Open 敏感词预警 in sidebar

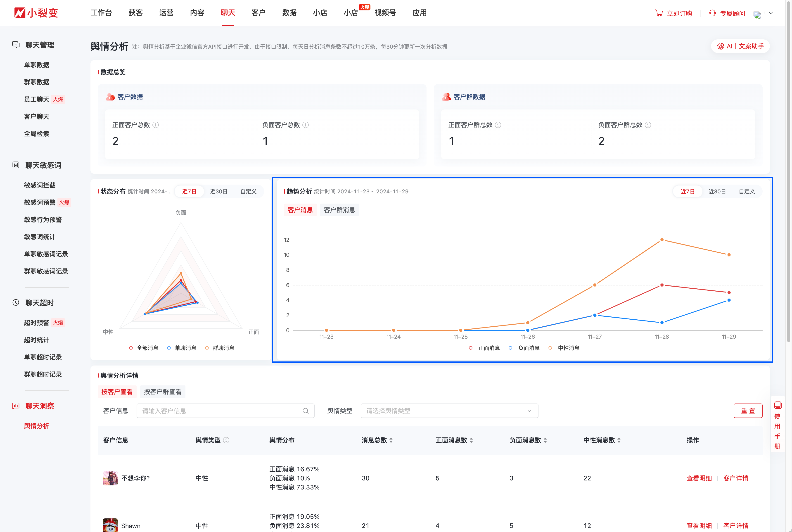(x=40, y=202)
